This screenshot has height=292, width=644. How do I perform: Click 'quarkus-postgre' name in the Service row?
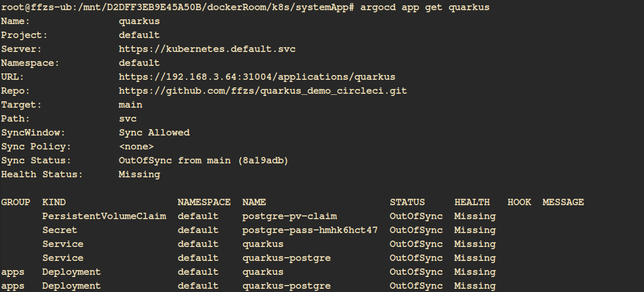[286, 258]
